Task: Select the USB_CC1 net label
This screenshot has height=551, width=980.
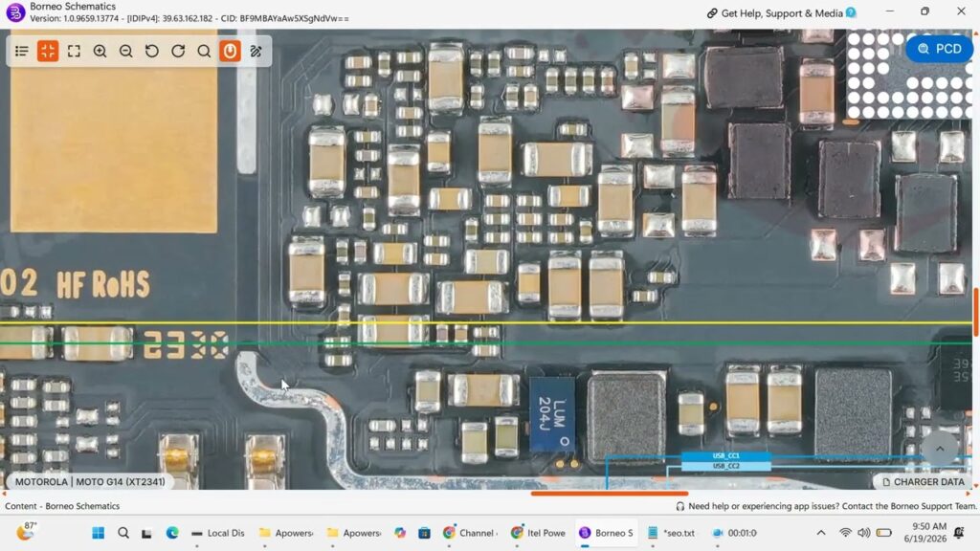Action: [x=725, y=456]
